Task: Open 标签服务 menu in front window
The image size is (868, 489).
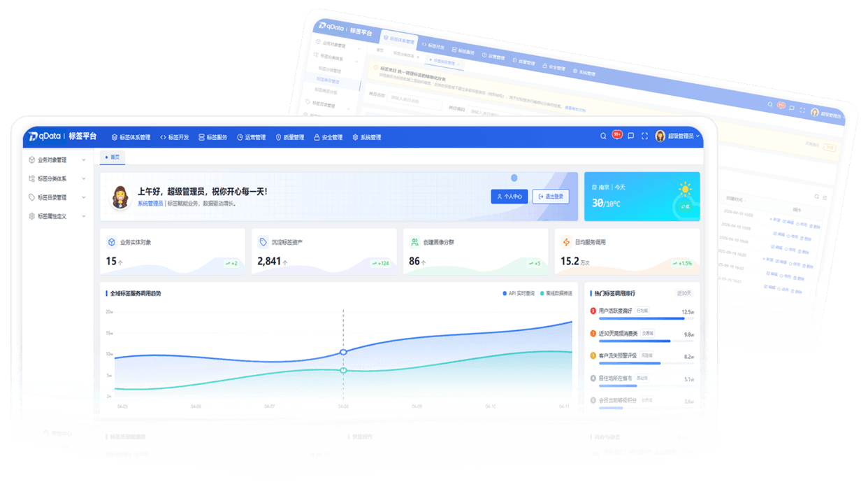Action: coord(213,137)
